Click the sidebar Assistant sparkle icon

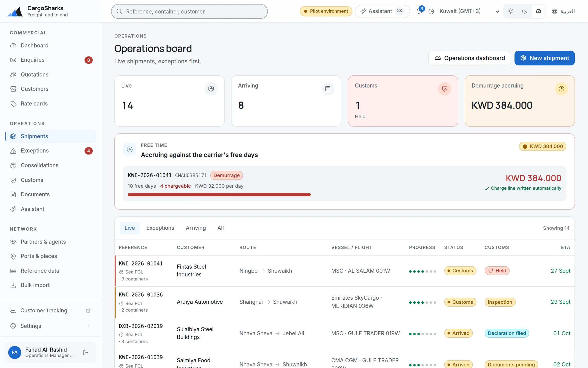coord(13,209)
